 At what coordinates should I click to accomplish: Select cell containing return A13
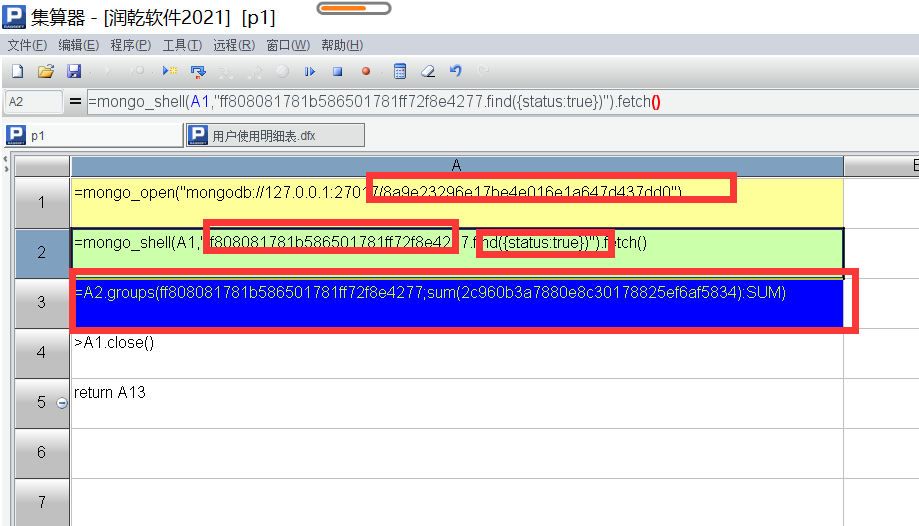(x=457, y=402)
